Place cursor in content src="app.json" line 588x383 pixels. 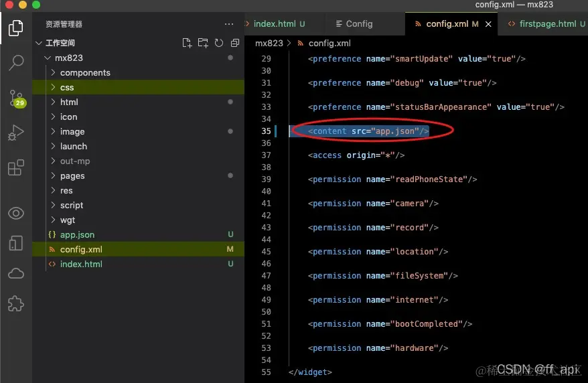click(x=368, y=131)
